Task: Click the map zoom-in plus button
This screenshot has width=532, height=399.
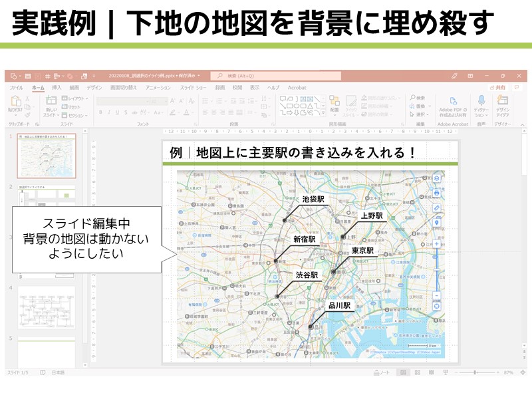Action: click(x=437, y=244)
